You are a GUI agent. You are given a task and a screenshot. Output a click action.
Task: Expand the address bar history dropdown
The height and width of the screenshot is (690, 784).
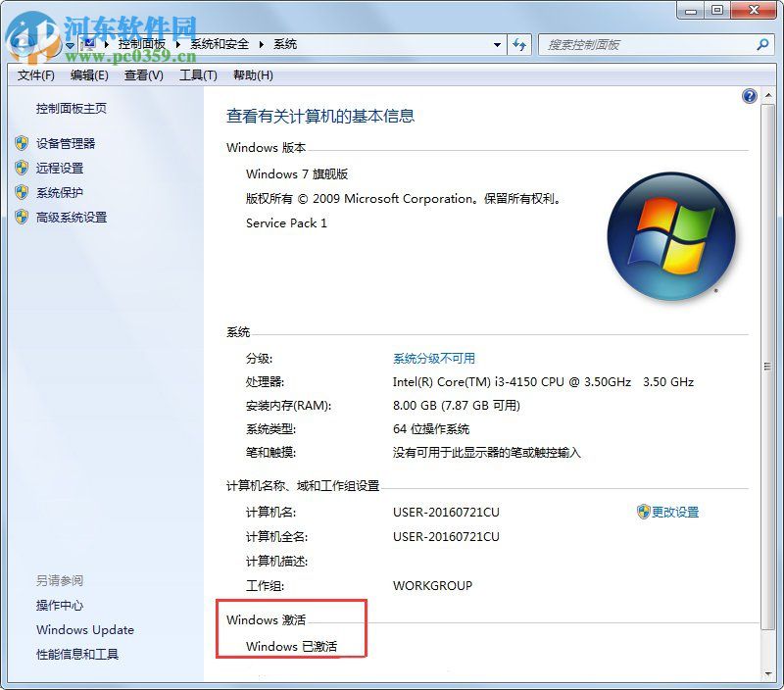[497, 45]
